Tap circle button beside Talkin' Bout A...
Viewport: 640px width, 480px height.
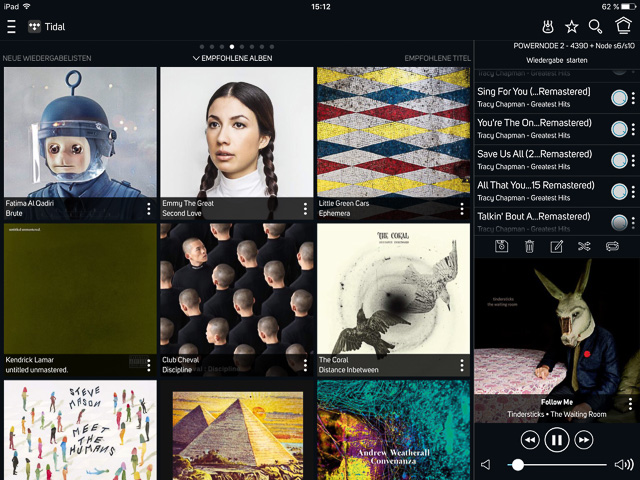tap(619, 223)
